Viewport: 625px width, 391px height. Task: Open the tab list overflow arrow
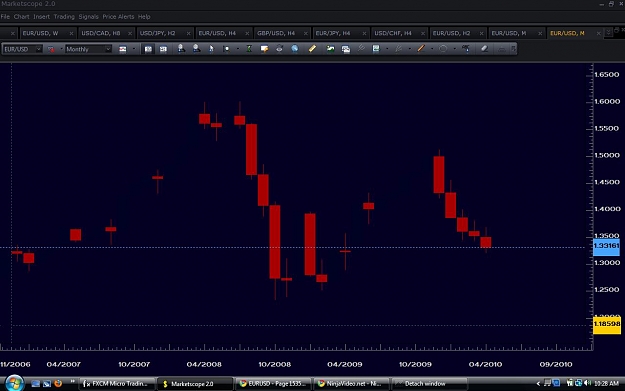[x=608, y=32]
